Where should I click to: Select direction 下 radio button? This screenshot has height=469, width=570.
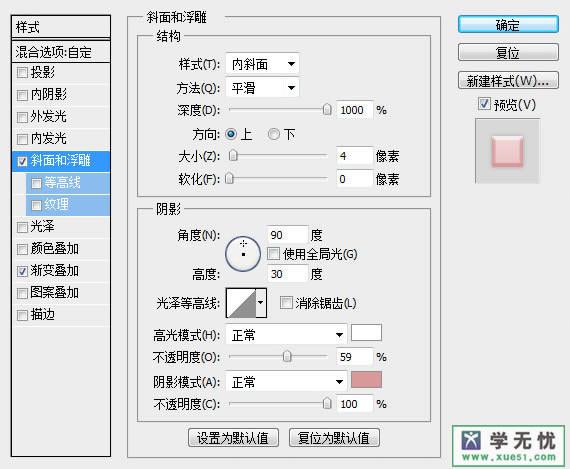[x=274, y=134]
